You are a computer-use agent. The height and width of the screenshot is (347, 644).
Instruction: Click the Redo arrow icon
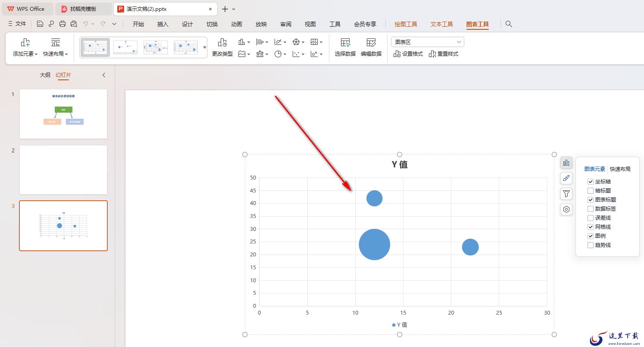103,24
